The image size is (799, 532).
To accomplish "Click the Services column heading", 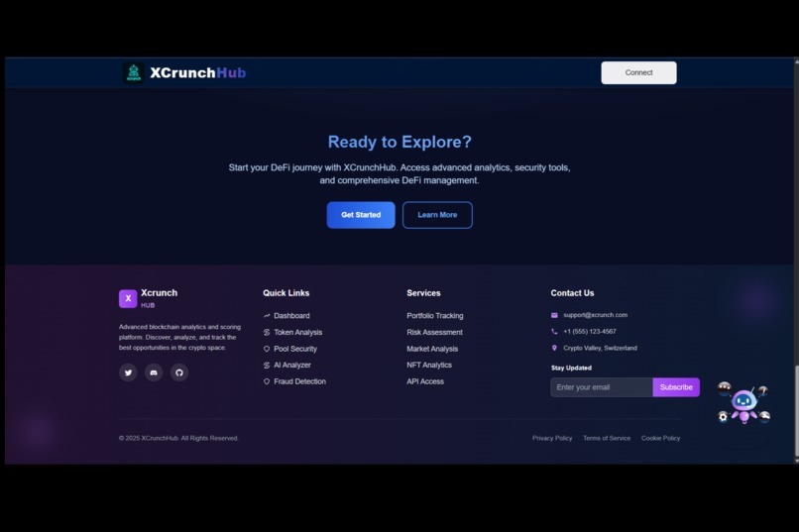I will (423, 293).
